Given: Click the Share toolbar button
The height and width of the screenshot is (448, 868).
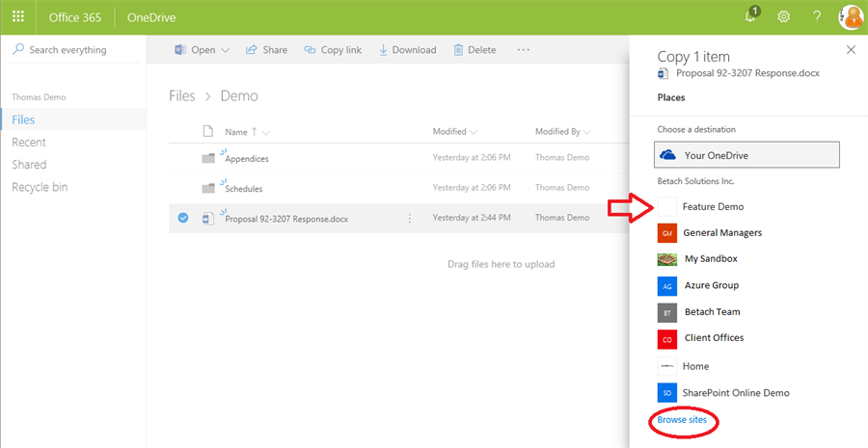Looking at the screenshot, I should pos(266,50).
